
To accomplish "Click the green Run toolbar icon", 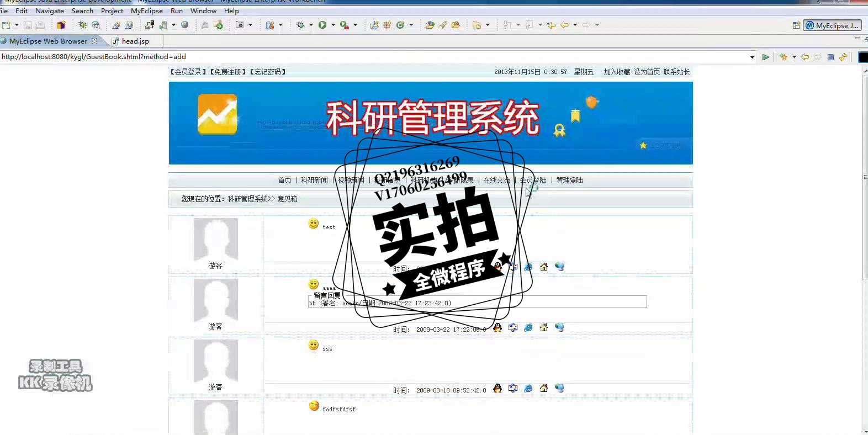I will coord(322,25).
